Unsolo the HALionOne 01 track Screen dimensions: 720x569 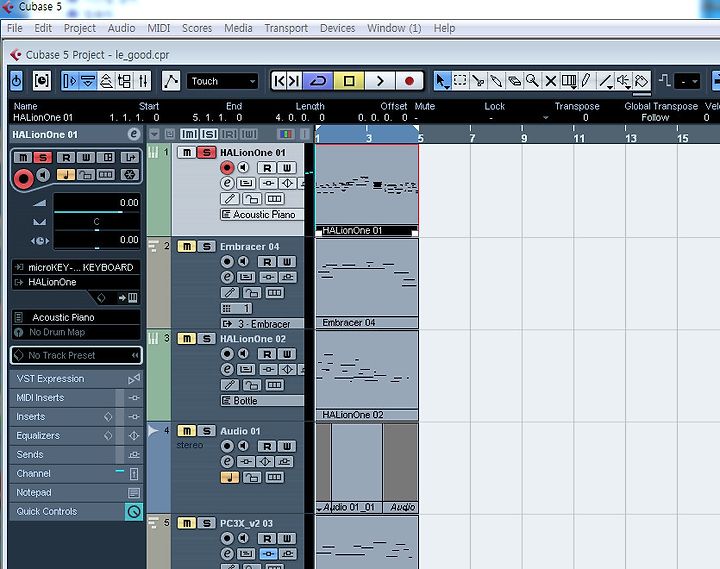tap(207, 152)
